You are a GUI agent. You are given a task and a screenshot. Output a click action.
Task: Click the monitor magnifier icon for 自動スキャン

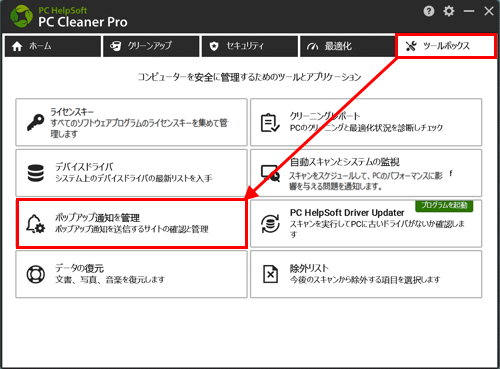point(270,173)
